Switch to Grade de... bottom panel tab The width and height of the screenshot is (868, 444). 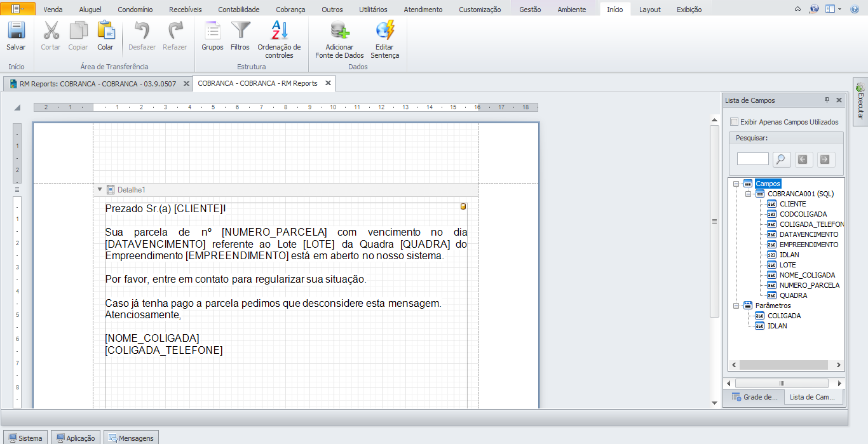point(755,397)
